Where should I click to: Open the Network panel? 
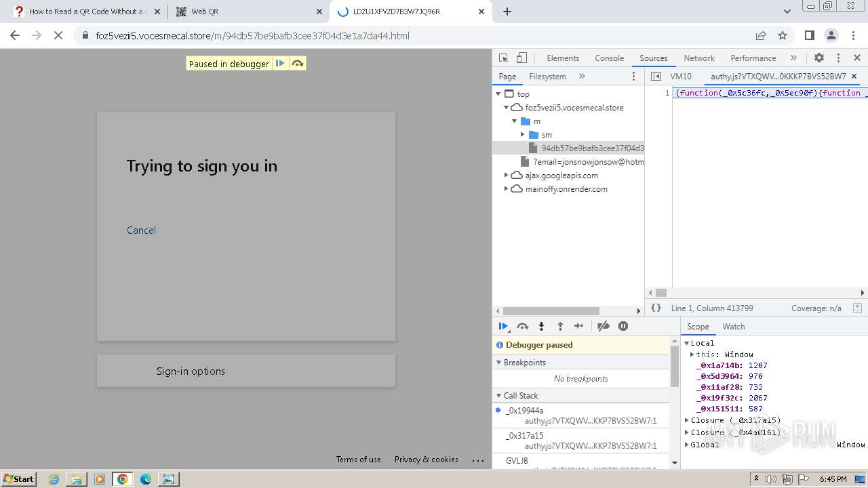(x=699, y=58)
